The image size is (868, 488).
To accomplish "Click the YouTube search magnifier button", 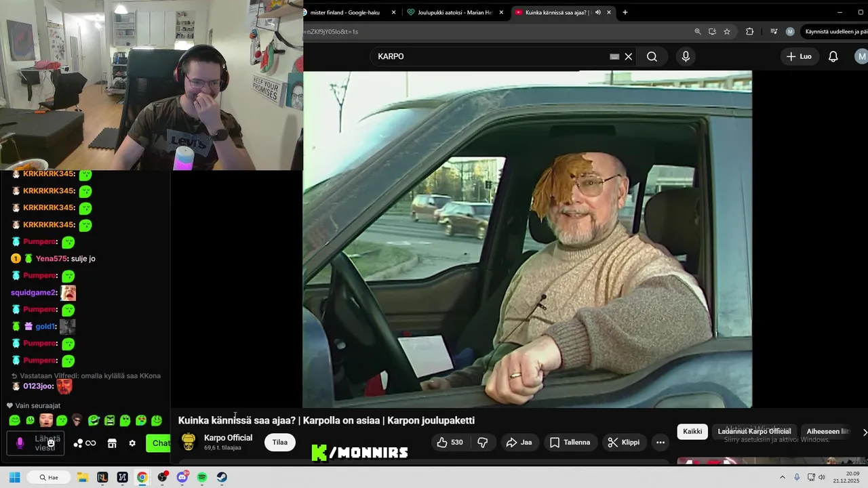I will coord(652,56).
